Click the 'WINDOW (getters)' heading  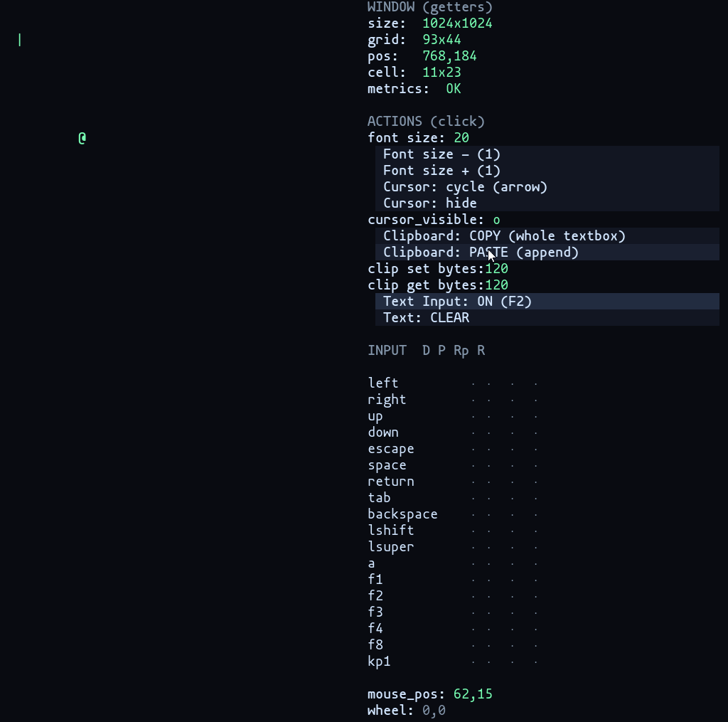click(430, 7)
